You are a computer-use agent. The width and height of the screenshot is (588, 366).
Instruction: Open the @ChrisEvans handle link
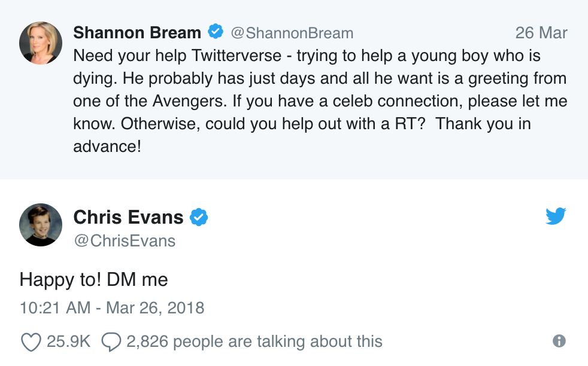coord(125,240)
